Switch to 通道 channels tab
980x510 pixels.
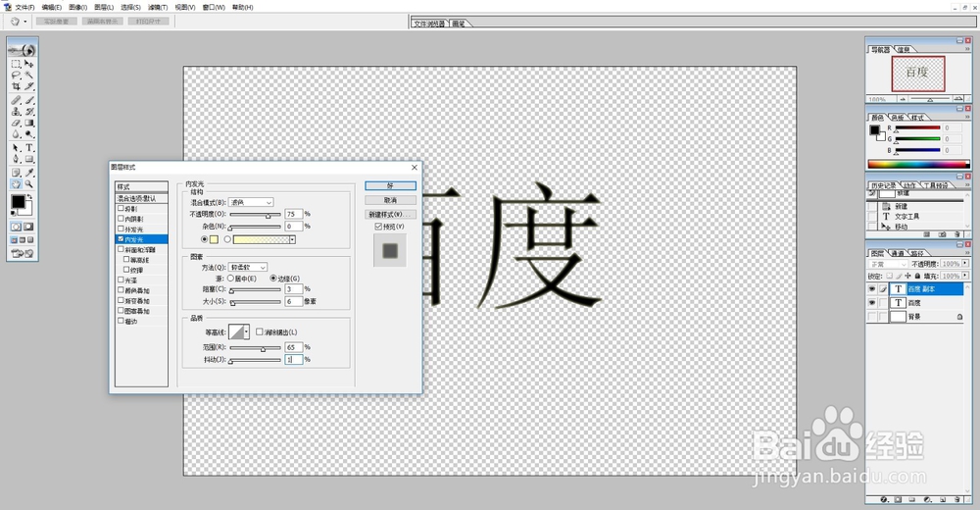click(x=898, y=253)
